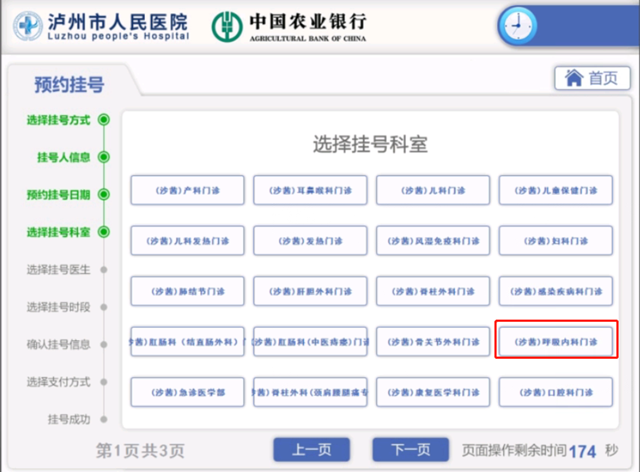This screenshot has height=472, width=640.
Task: Choose (沙茜)口腔科门诊 department
Action: pyautogui.click(x=556, y=393)
